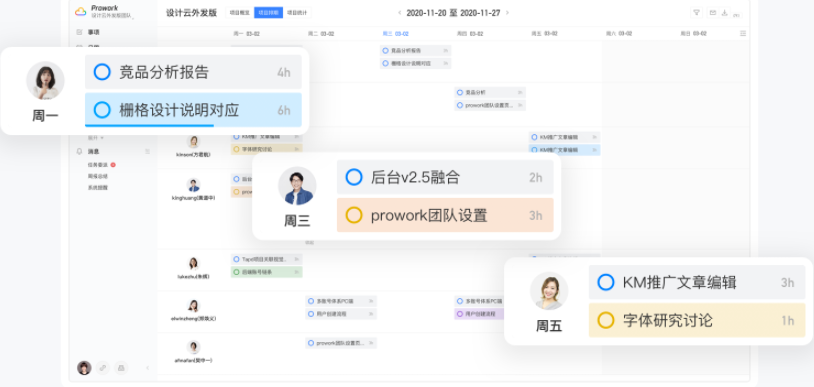Check the green circle in lakezhu's row
This screenshot has width=814, height=387.
pyautogui.click(x=237, y=272)
